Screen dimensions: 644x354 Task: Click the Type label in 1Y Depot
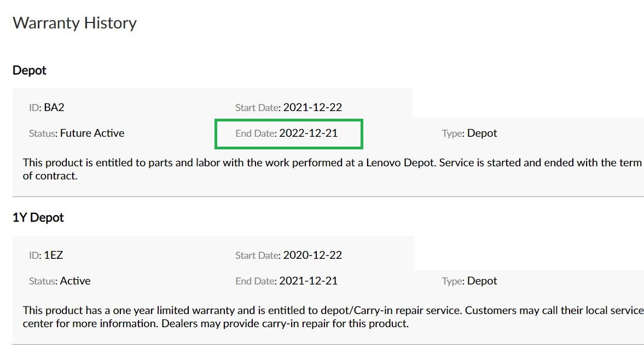(453, 281)
